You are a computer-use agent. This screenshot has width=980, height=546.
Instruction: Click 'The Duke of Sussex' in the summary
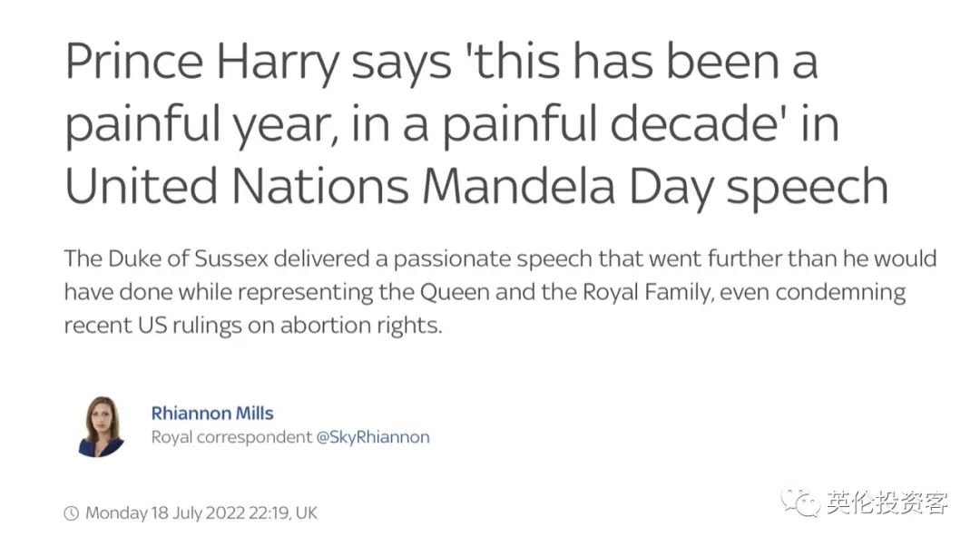pyautogui.click(x=166, y=258)
